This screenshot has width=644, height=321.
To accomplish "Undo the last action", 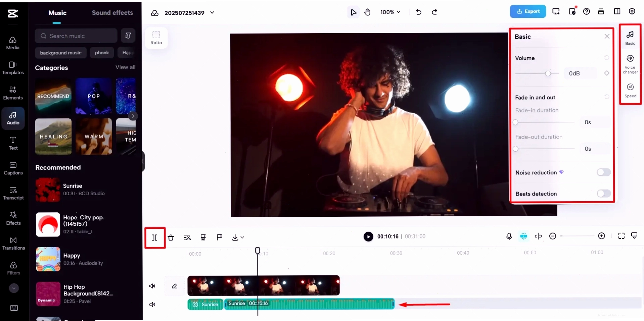I will (418, 12).
